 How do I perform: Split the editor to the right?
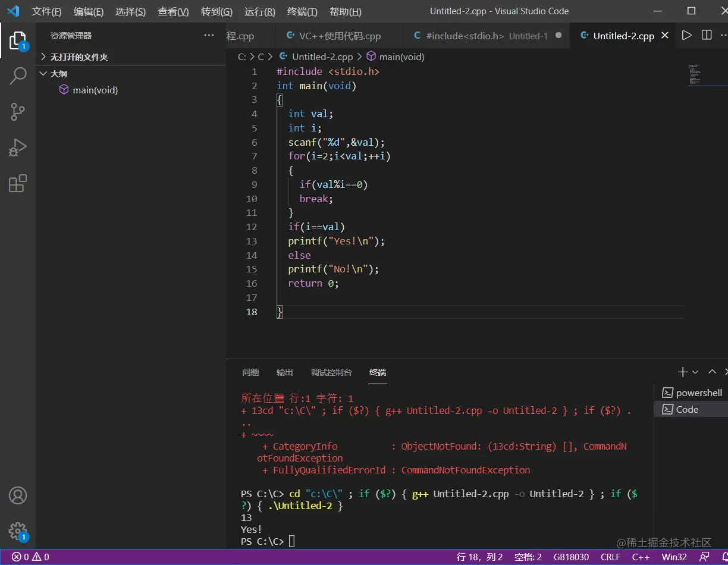pyautogui.click(x=707, y=36)
